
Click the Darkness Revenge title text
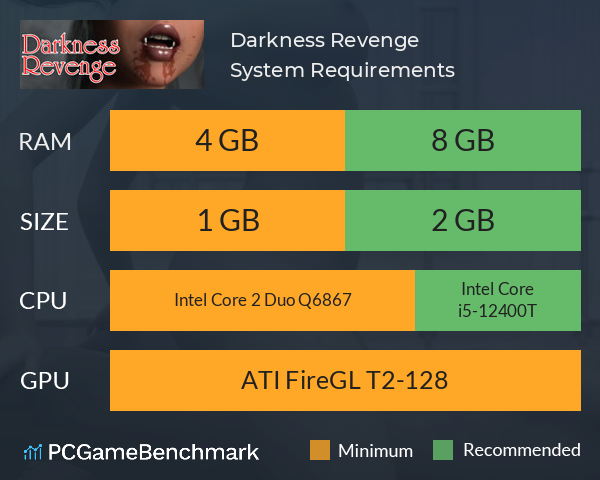[324, 41]
